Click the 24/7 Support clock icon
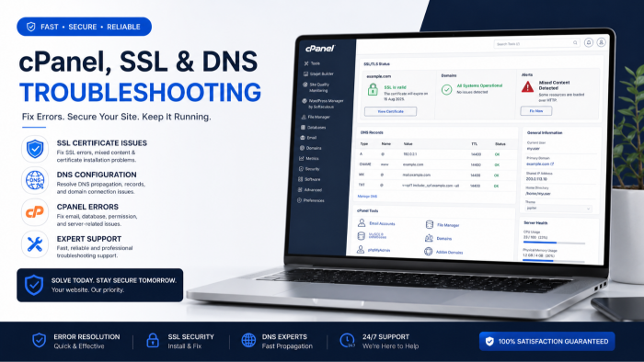644x362 pixels. click(x=348, y=340)
